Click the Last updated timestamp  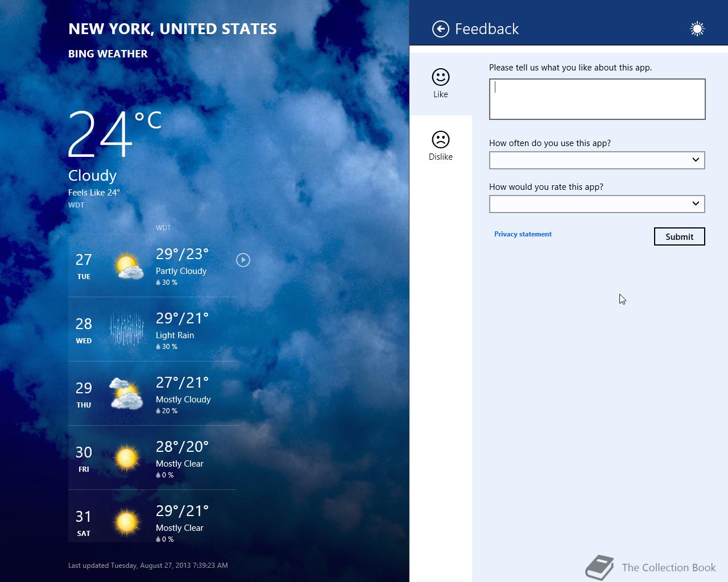(148, 566)
